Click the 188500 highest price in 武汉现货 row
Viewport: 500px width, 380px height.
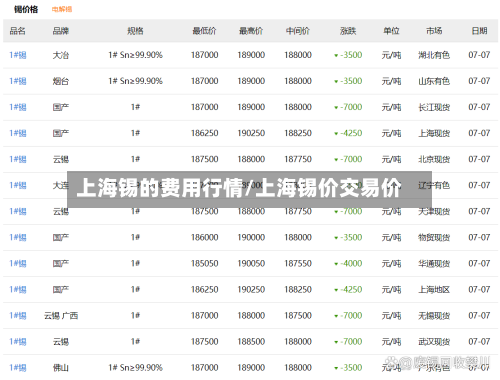251,342
